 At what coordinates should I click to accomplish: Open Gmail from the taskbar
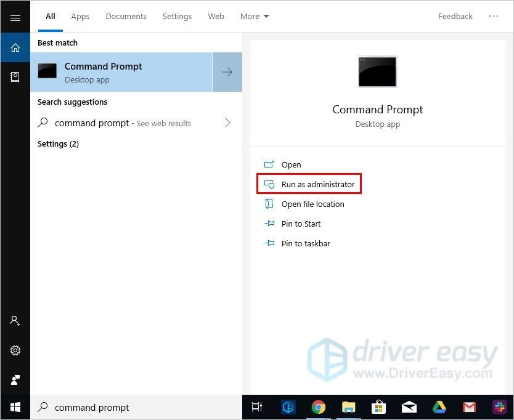click(x=470, y=407)
